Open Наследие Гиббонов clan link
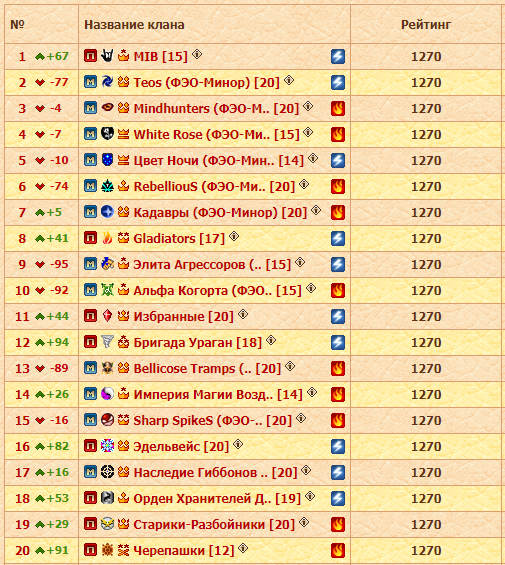This screenshot has width=505, height=565. (x=216, y=472)
